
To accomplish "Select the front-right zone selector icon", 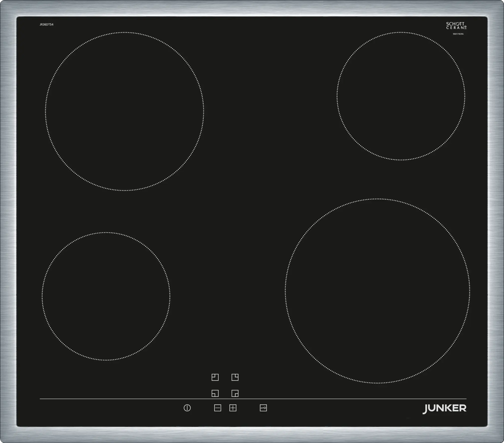I will click(235, 393).
